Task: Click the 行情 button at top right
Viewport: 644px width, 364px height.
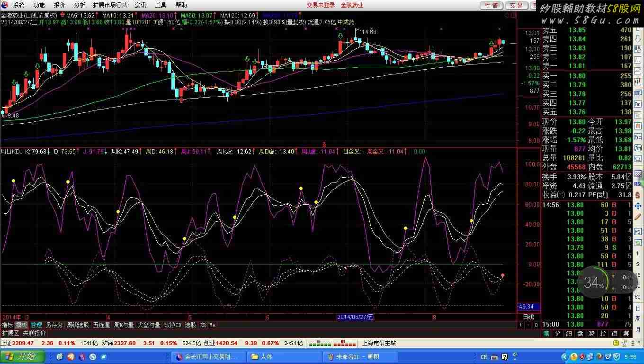Action: (x=492, y=5)
